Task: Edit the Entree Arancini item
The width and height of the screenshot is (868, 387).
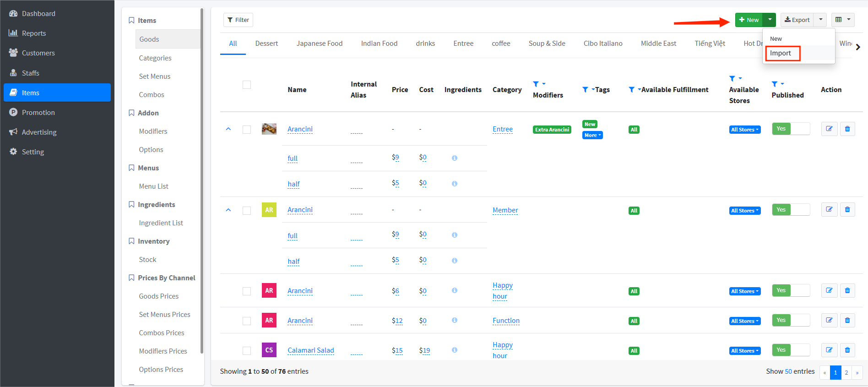Action: (x=829, y=129)
